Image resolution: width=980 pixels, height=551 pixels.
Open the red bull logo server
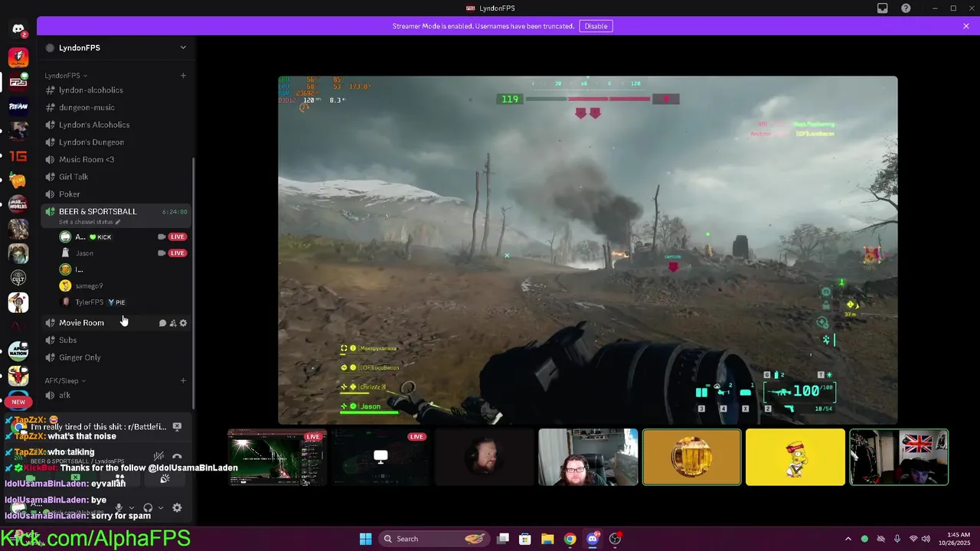[x=18, y=376]
